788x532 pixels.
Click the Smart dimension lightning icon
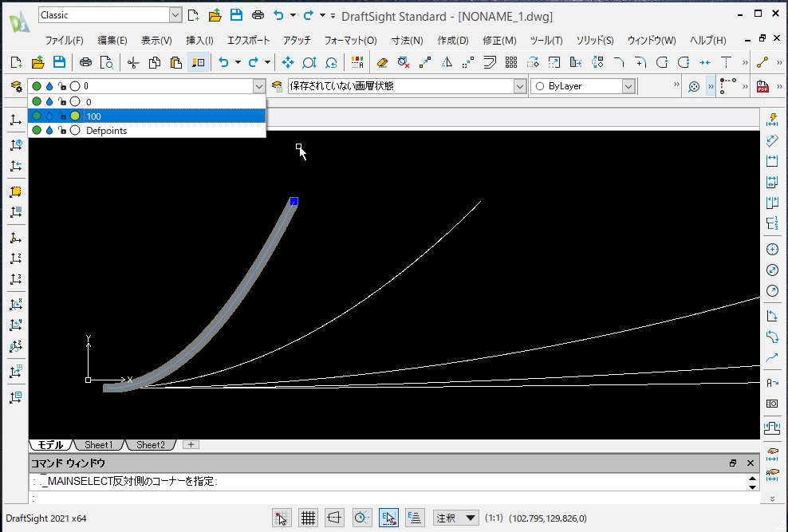click(772, 120)
